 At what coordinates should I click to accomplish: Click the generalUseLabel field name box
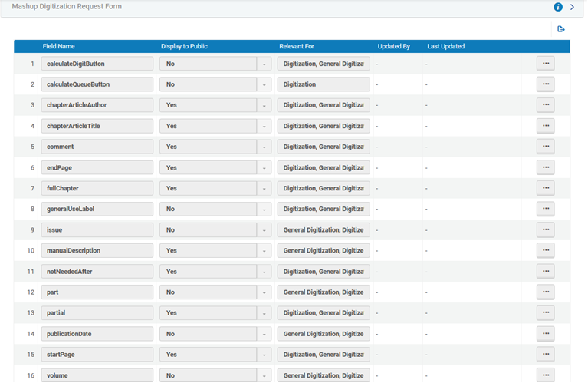click(x=97, y=209)
